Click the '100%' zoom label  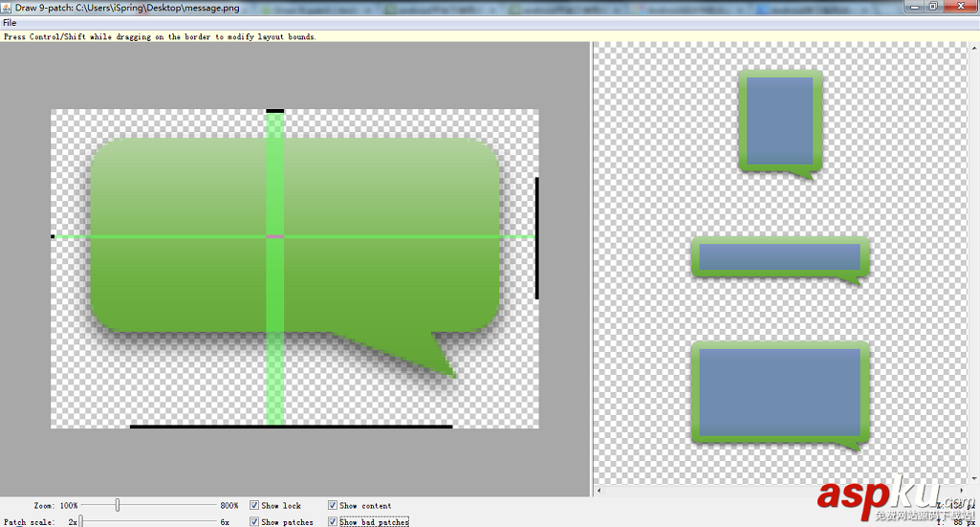pos(69,505)
